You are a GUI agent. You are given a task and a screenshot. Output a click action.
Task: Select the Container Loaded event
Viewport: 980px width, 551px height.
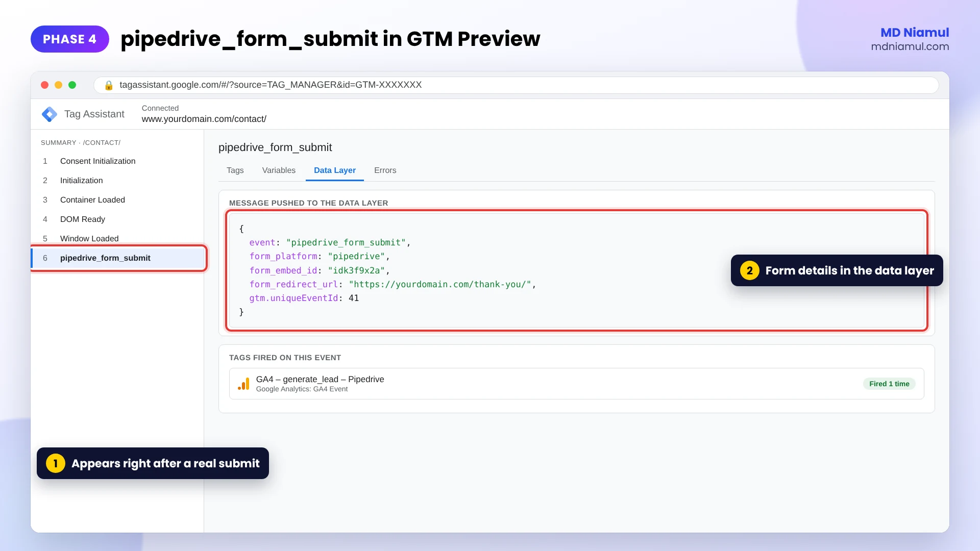click(117, 200)
